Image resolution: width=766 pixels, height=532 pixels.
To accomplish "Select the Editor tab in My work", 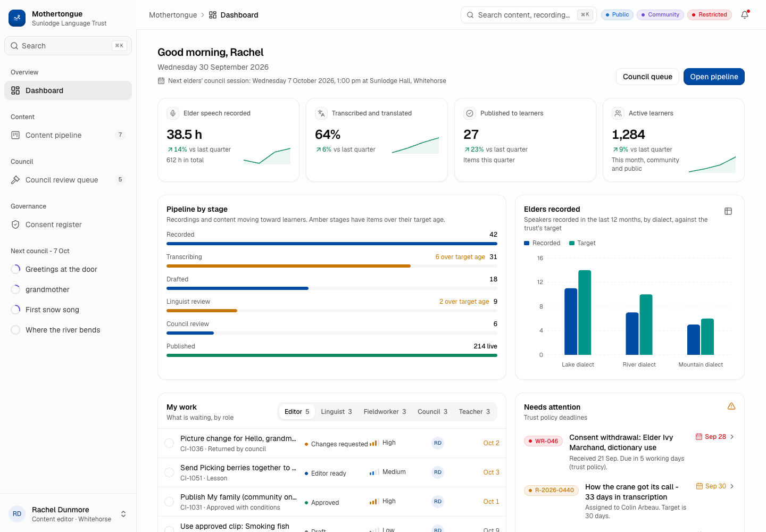I will 297,412.
